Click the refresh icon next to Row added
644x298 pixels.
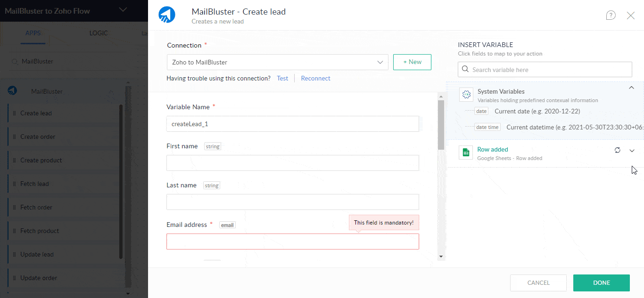tap(618, 150)
